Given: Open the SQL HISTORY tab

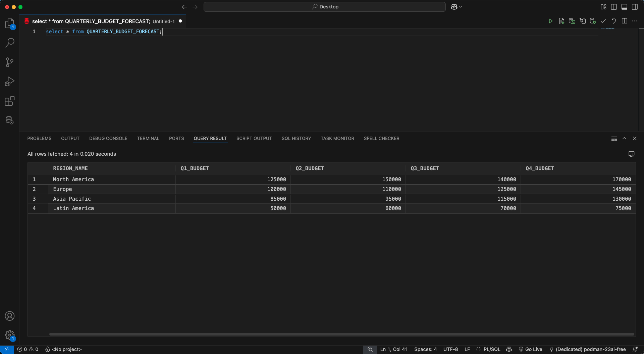Looking at the screenshot, I should [x=297, y=139].
